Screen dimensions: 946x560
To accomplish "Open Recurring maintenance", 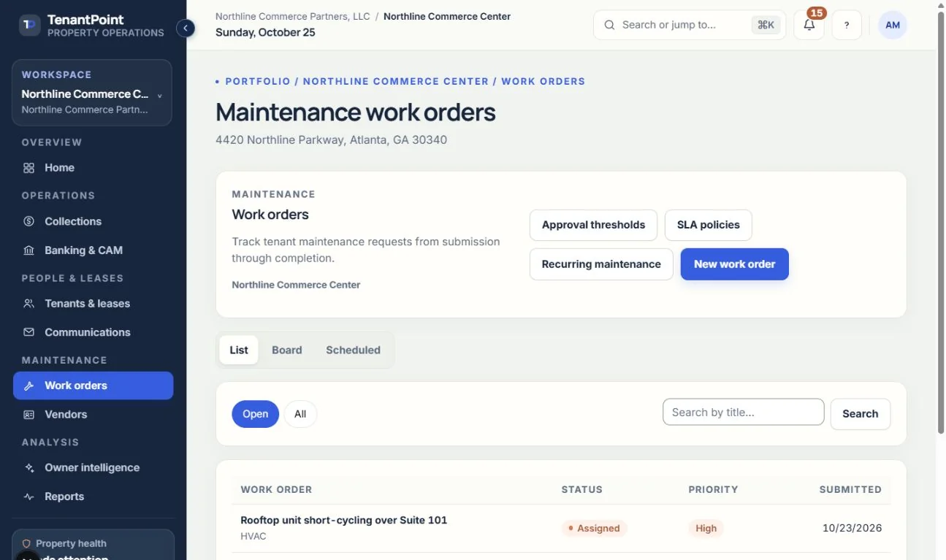I will tap(601, 264).
